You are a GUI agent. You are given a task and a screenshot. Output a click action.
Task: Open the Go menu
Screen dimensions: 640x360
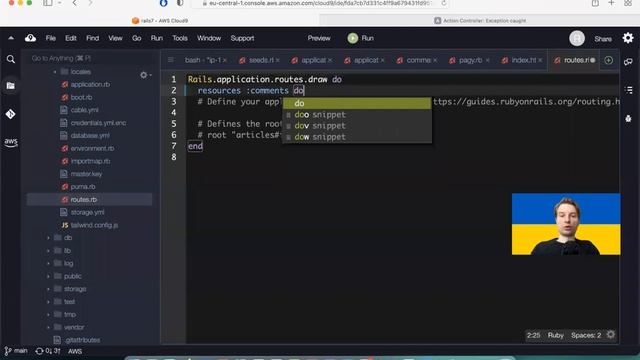point(136,38)
